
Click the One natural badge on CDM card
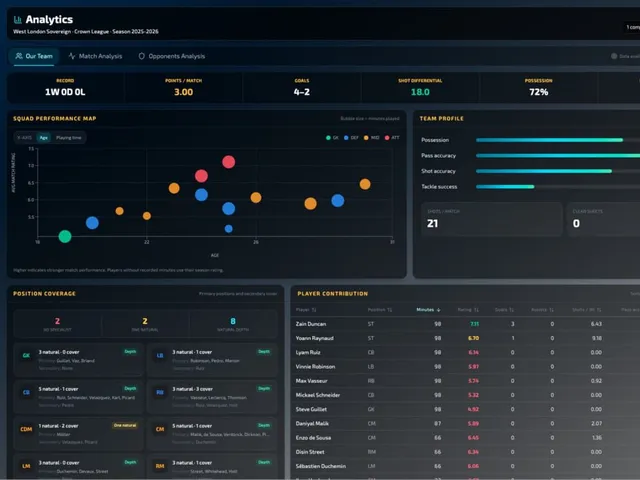tap(125, 425)
